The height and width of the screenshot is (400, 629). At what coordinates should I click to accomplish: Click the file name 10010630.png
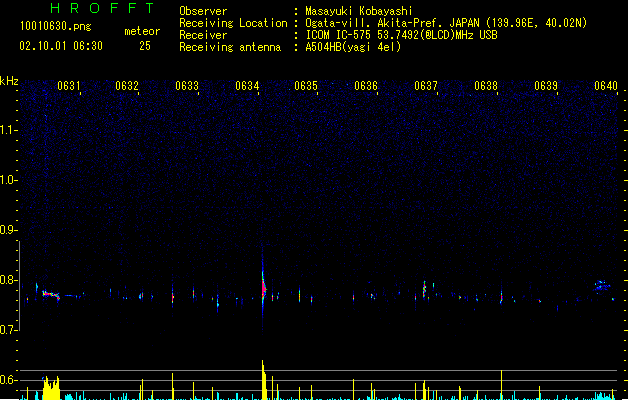coord(56,26)
